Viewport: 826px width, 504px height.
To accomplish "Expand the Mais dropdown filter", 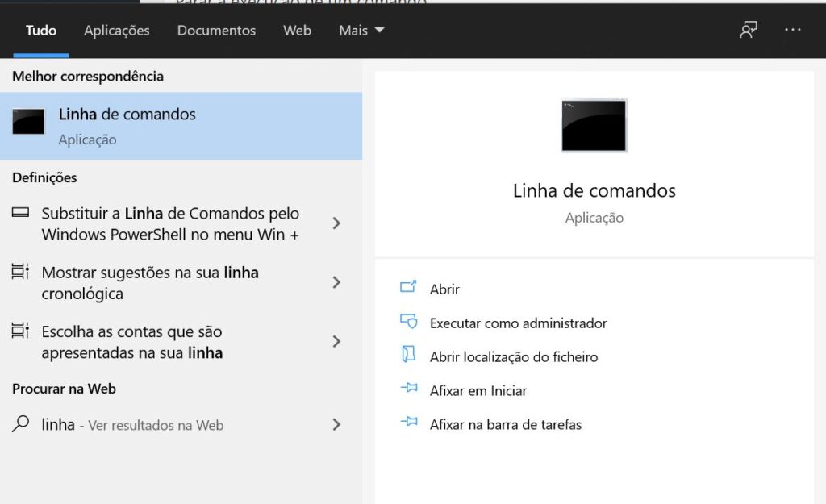I will [x=361, y=31].
